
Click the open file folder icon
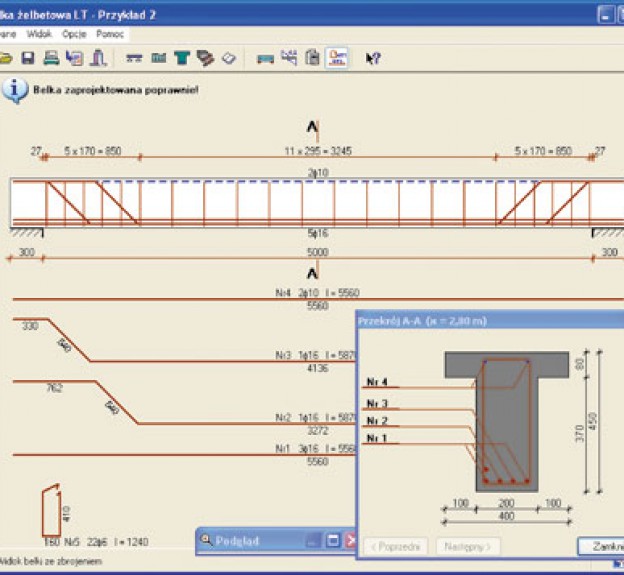click(6, 58)
